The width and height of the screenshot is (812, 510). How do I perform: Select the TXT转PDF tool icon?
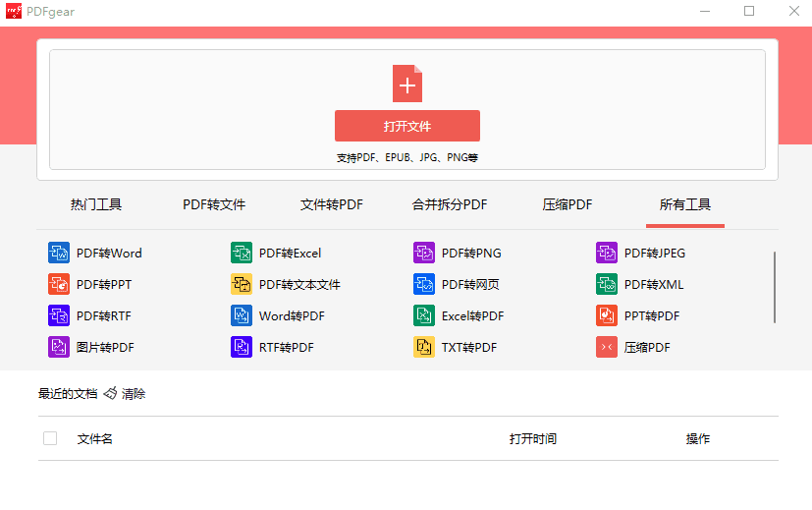click(x=424, y=347)
